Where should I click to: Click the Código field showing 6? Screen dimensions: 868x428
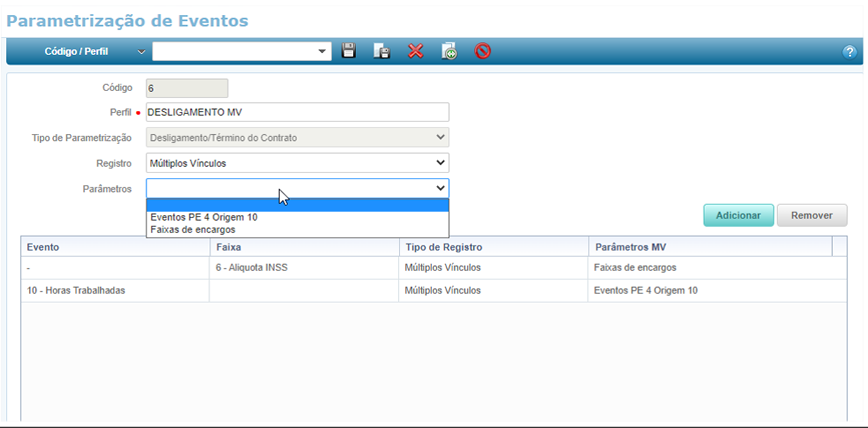(x=187, y=88)
